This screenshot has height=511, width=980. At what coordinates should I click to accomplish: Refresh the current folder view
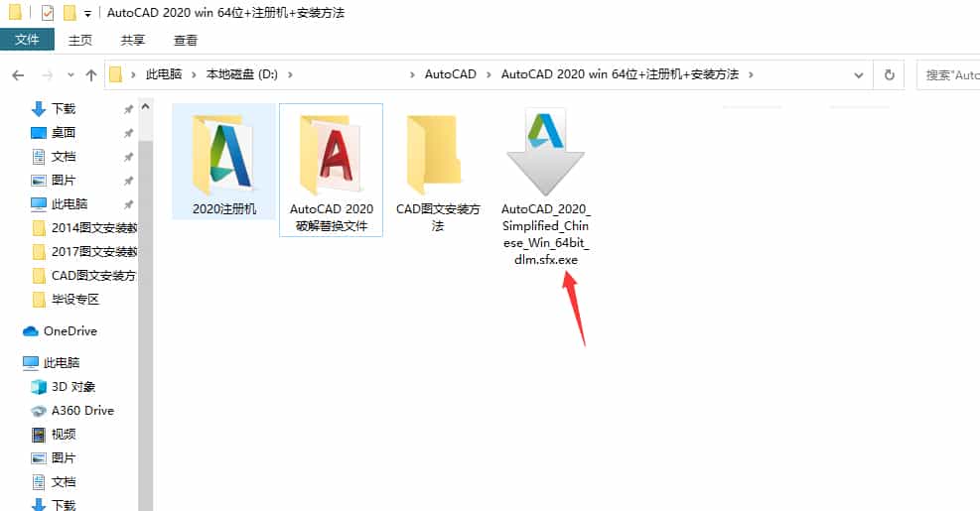(x=889, y=75)
